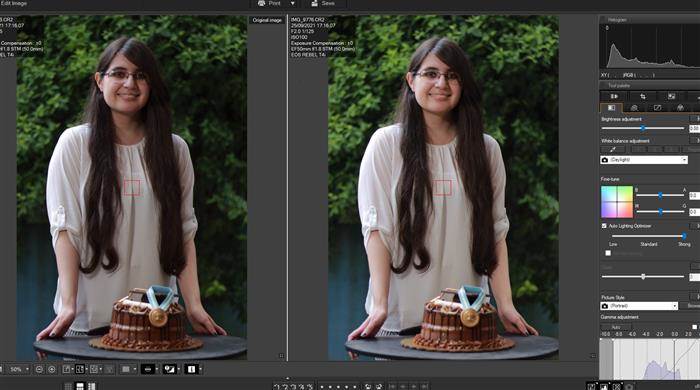Click the grid display icon
700x390 pixels.
126,369
